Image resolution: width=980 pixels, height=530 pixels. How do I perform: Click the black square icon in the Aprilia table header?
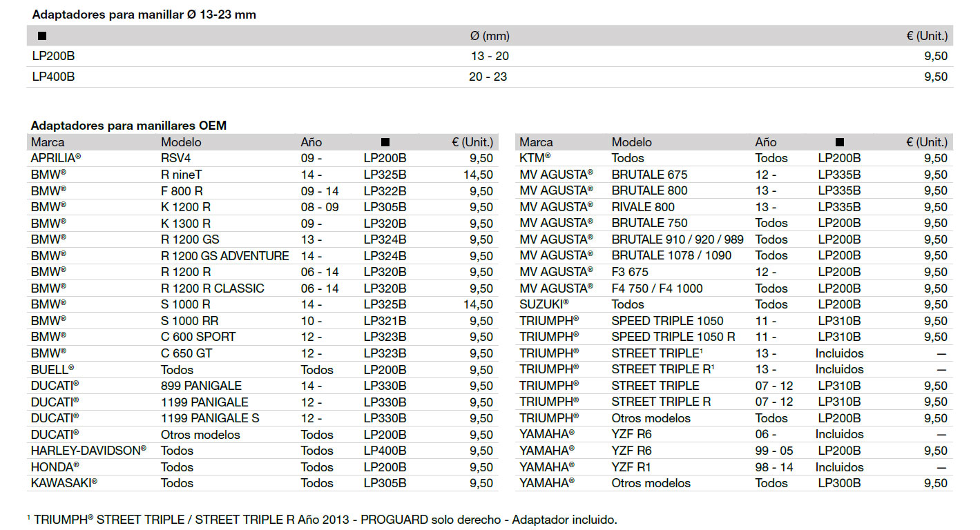[x=385, y=142]
